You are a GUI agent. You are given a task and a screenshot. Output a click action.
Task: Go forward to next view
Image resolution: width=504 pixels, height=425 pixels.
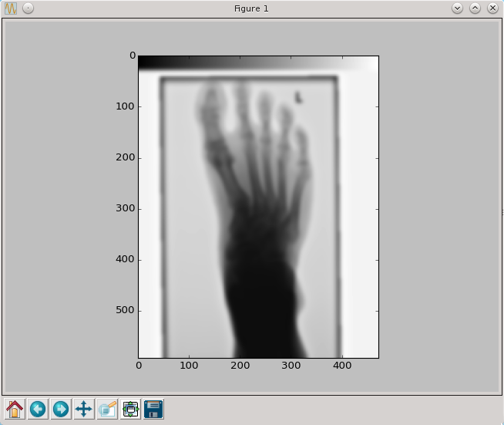(x=61, y=409)
